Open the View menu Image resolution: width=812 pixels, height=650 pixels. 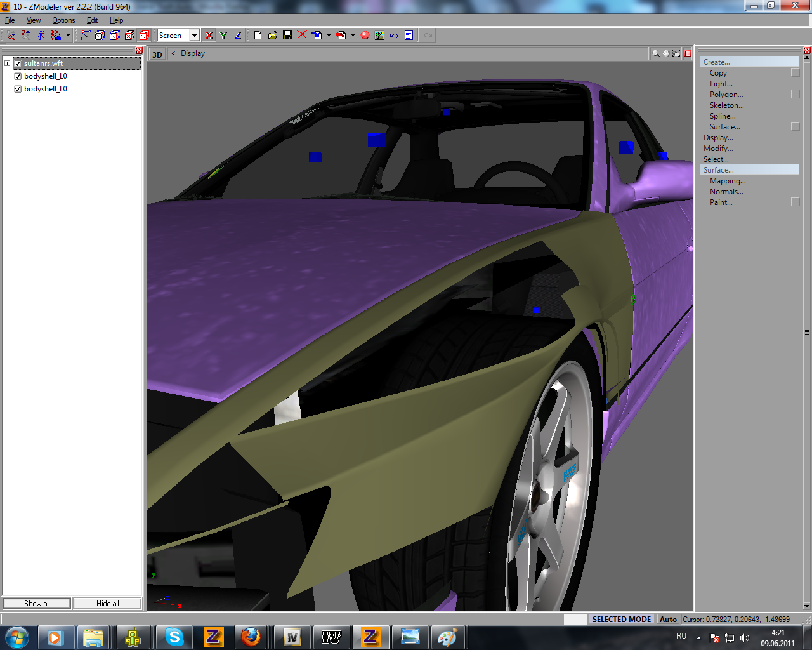(x=34, y=20)
